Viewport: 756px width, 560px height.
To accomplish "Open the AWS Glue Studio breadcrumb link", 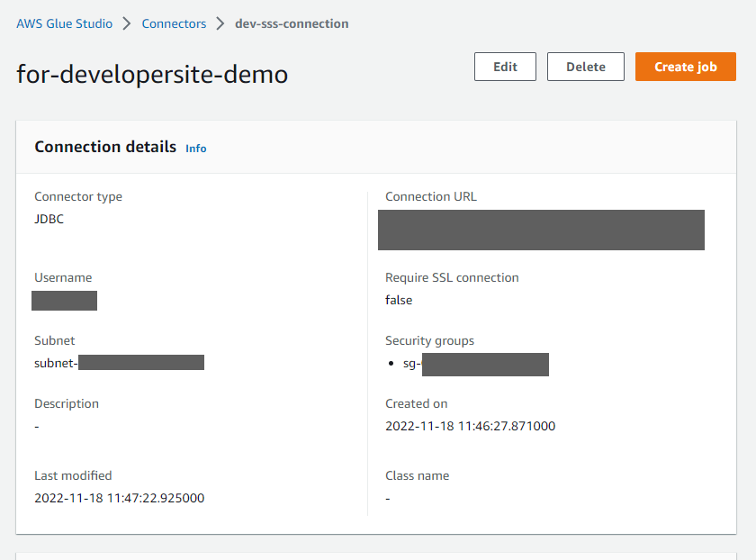I will (x=65, y=23).
